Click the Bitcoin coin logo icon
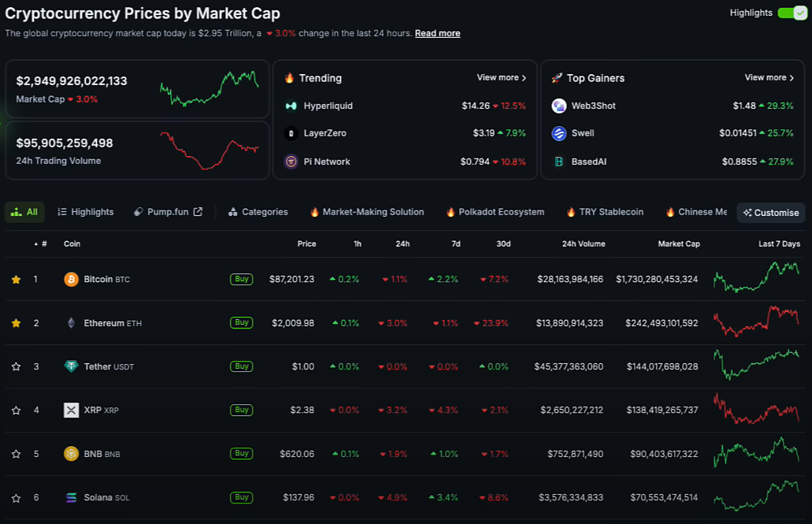812x524 pixels. 71,279
